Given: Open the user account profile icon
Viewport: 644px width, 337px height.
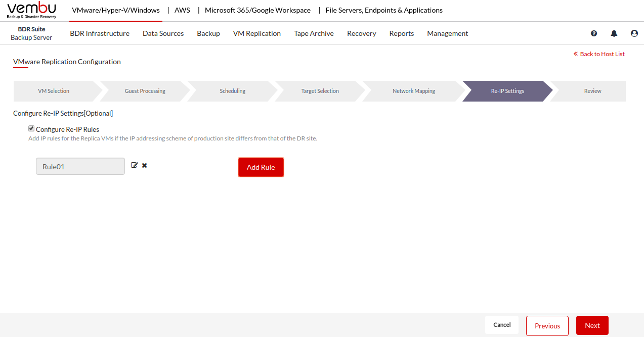Looking at the screenshot, I should [x=634, y=33].
